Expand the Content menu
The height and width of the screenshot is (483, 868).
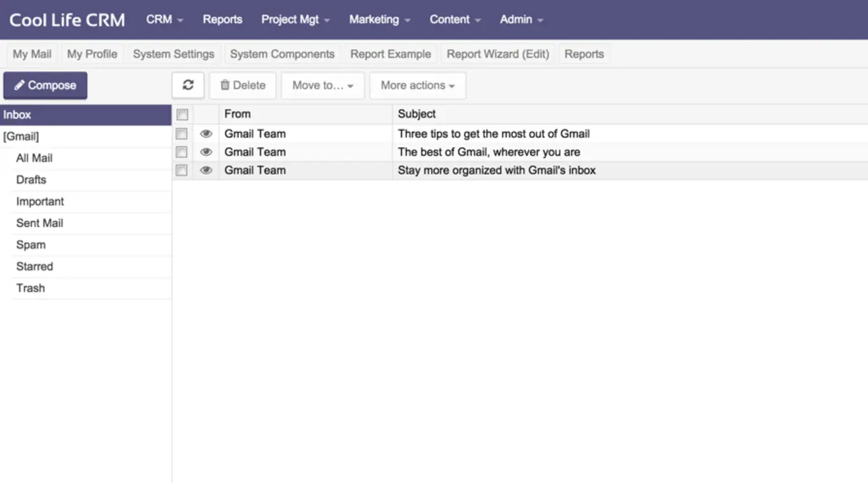pos(455,19)
